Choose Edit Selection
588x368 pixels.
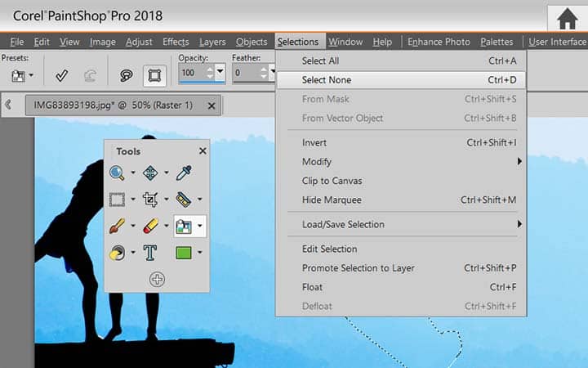(x=401, y=249)
